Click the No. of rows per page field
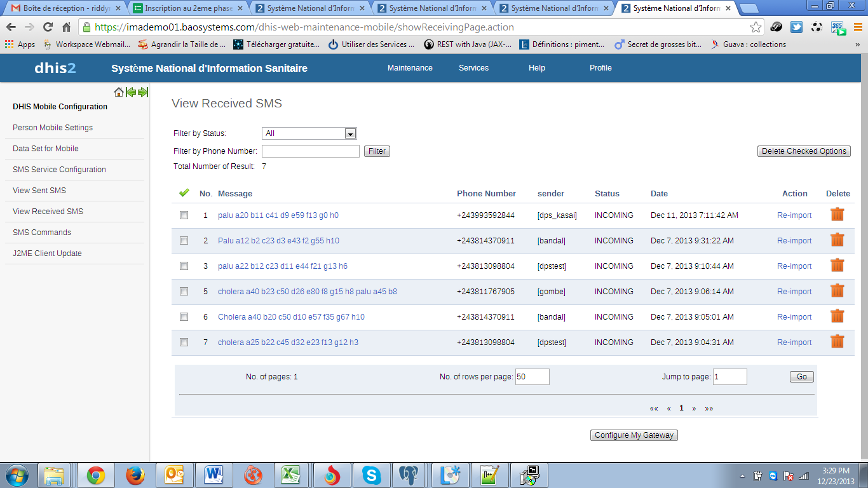This screenshot has height=488, width=868. [532, 377]
